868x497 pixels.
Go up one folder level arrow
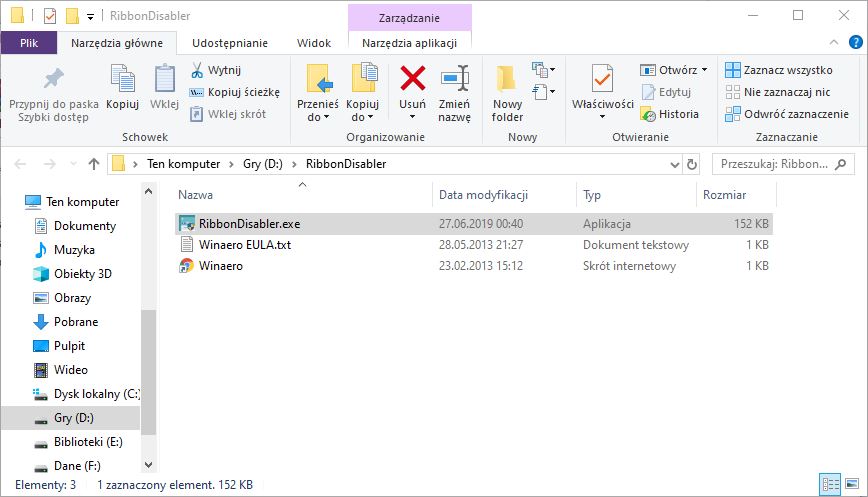[x=94, y=164]
